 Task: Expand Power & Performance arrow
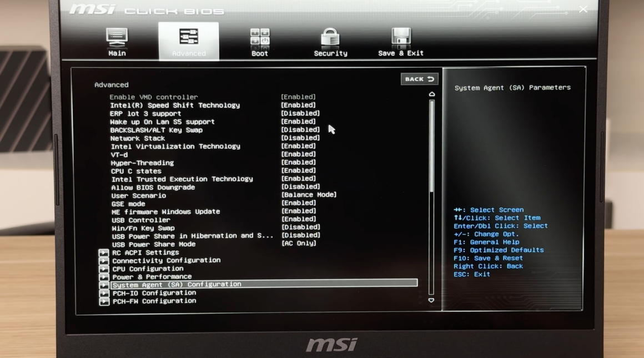(104, 277)
